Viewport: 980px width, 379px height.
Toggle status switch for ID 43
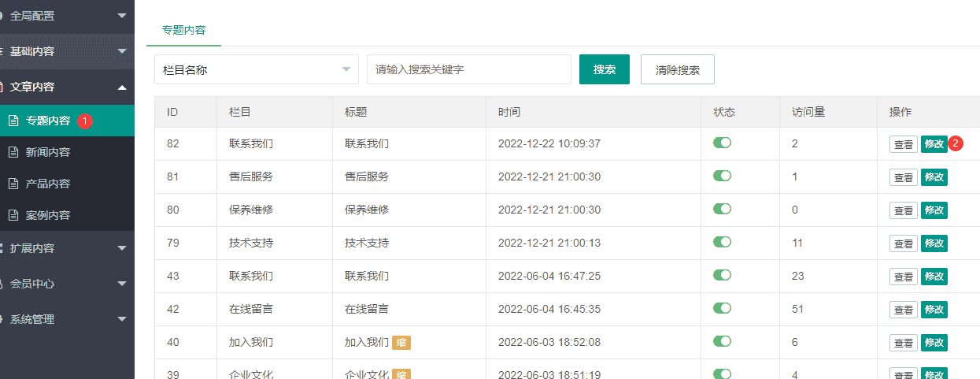(x=722, y=275)
